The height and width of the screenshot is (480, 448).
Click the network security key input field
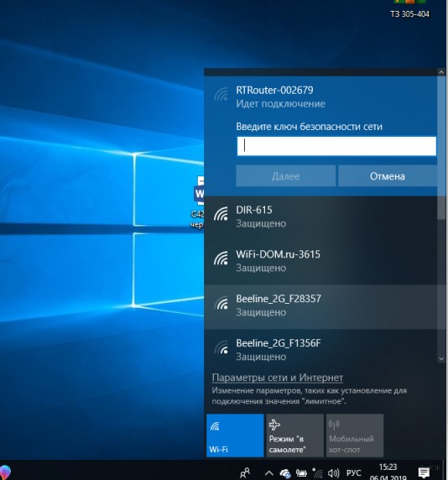336,146
